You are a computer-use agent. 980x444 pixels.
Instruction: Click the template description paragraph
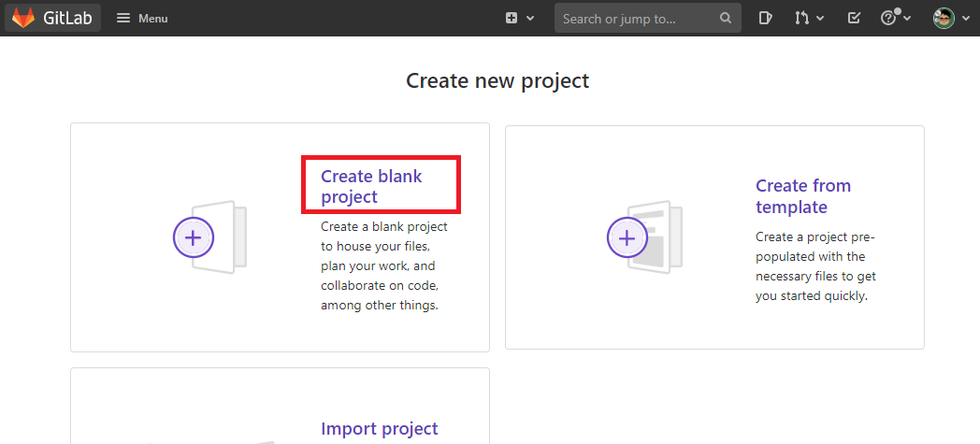click(815, 266)
